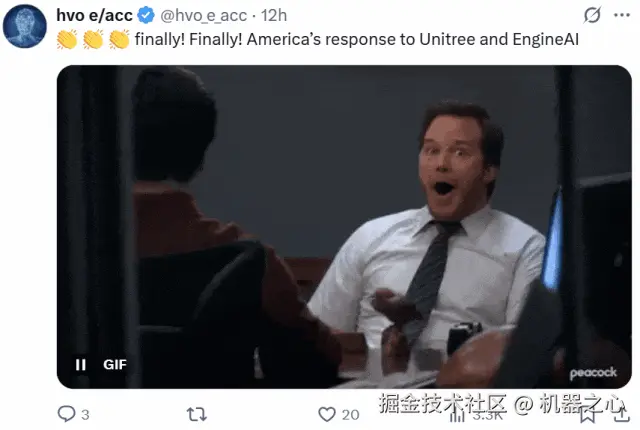Click the like count 20
Viewport: 640px width, 430px height.
click(x=350, y=414)
